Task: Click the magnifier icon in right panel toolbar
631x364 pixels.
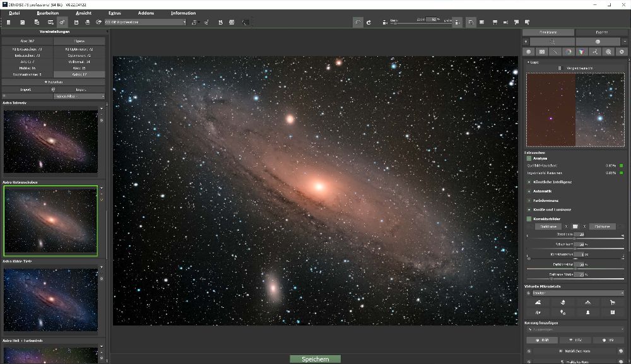Action: [608, 52]
